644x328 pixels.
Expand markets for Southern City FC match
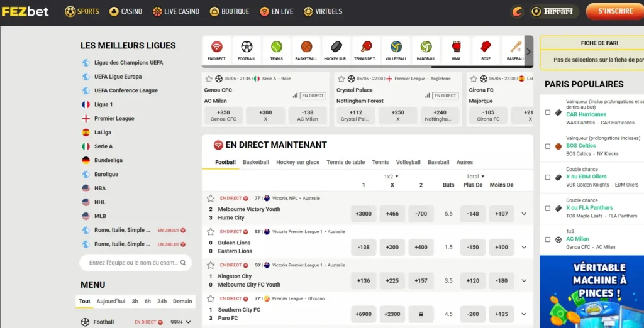[x=524, y=314]
